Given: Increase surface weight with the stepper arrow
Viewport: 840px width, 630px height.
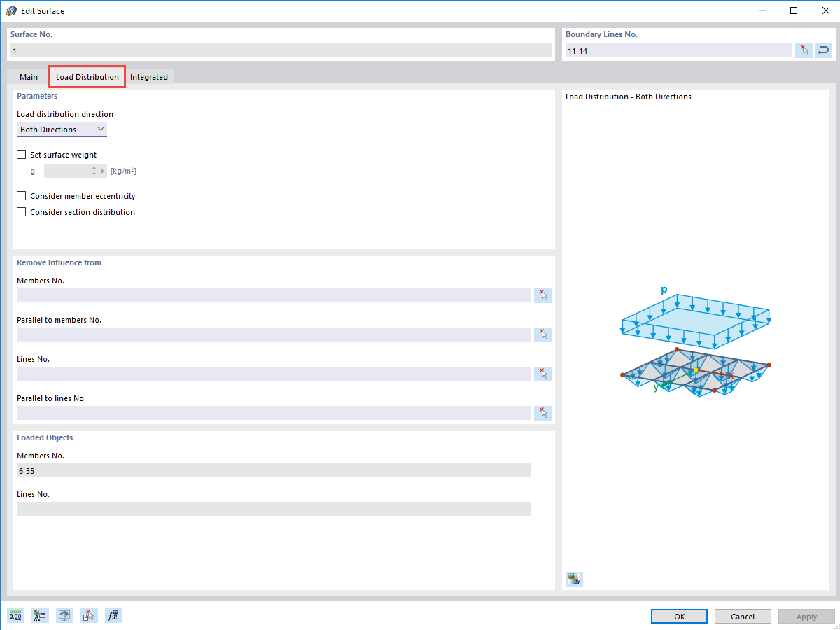Looking at the screenshot, I should click(x=94, y=168).
